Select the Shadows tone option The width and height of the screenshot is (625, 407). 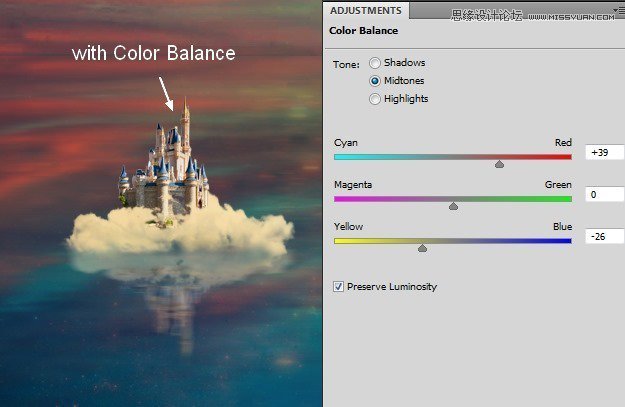click(375, 63)
